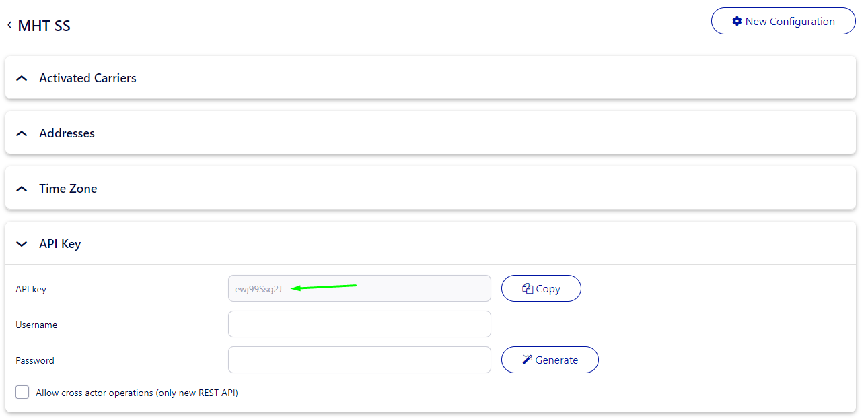Click the Allow cross actor operations label

tap(137, 393)
